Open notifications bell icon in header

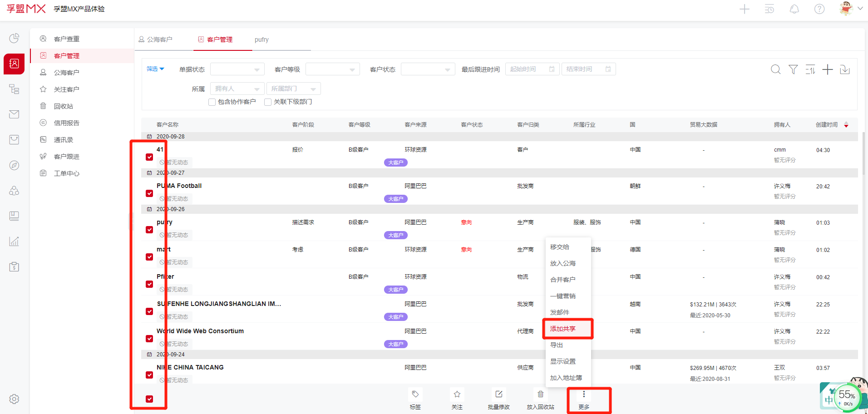(x=794, y=9)
